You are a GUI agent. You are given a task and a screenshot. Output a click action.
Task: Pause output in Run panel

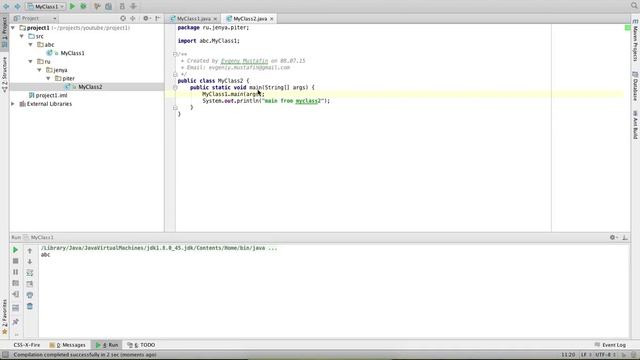[16, 272]
